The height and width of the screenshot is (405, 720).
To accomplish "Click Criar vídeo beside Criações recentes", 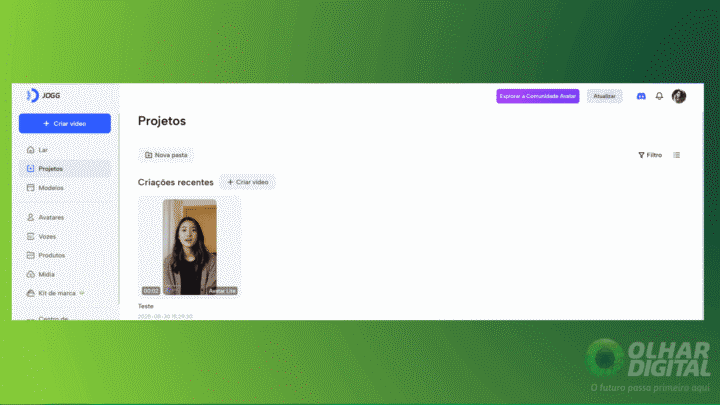I will 247,182.
